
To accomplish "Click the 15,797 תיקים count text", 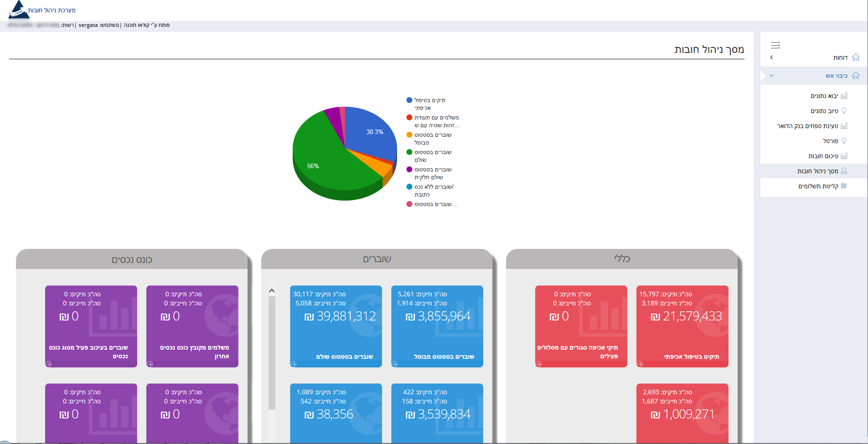I will click(x=666, y=294).
